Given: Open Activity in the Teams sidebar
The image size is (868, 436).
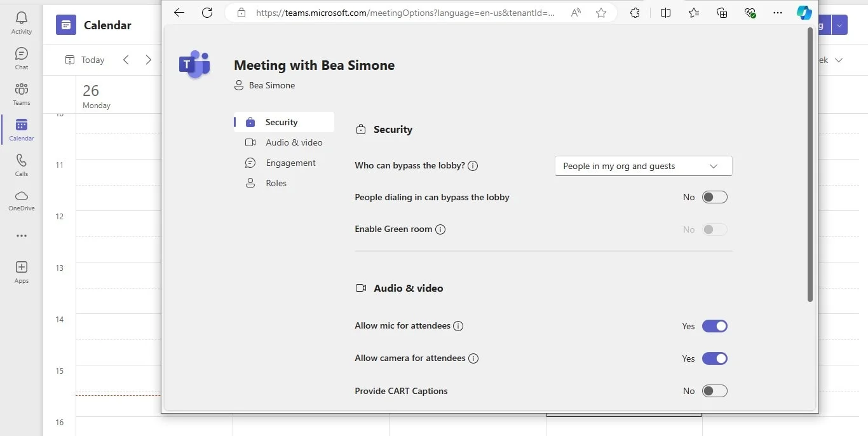Looking at the screenshot, I should [x=22, y=23].
